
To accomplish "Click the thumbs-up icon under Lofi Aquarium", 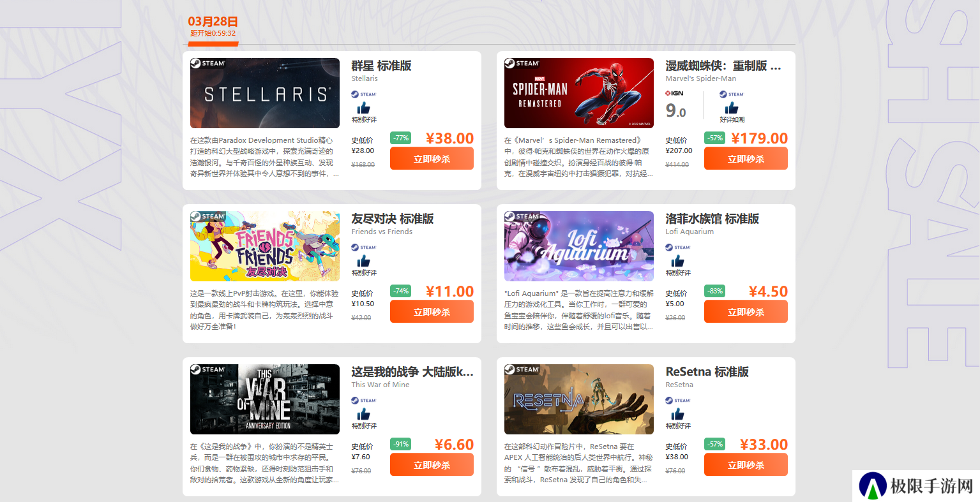I will (678, 261).
